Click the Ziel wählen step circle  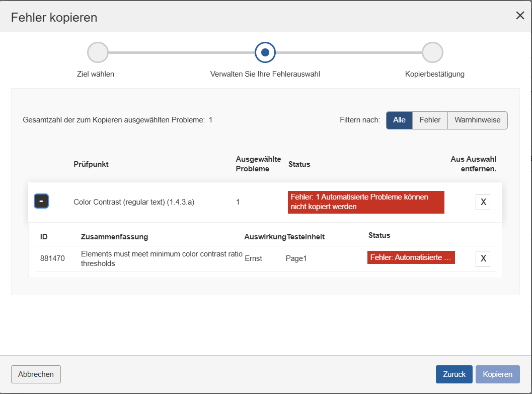tap(98, 52)
